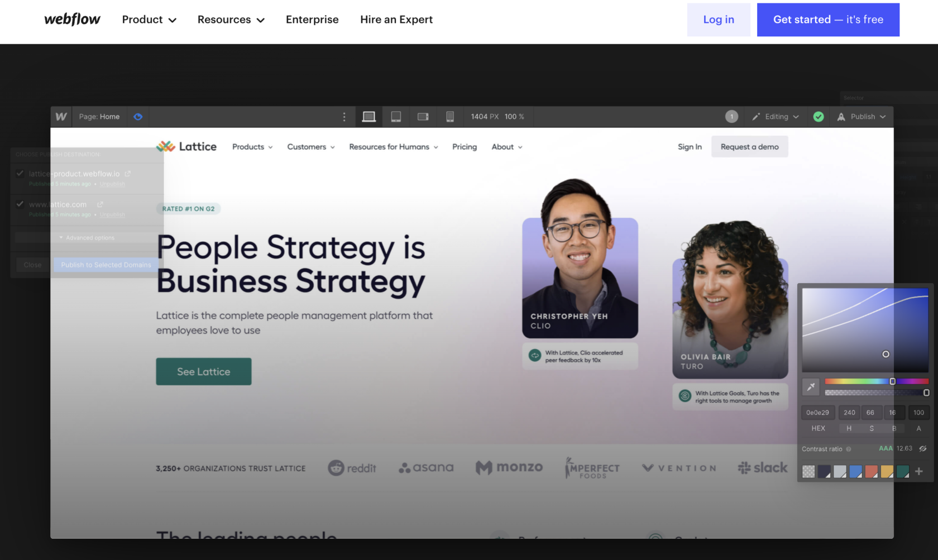The image size is (938, 560).
Task: Expand Lattice Customers menu
Action: [x=311, y=147]
